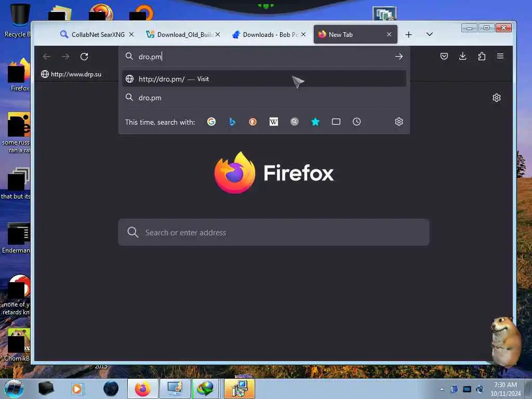Close the Downloads - Bob Pony tab

[x=303, y=34]
